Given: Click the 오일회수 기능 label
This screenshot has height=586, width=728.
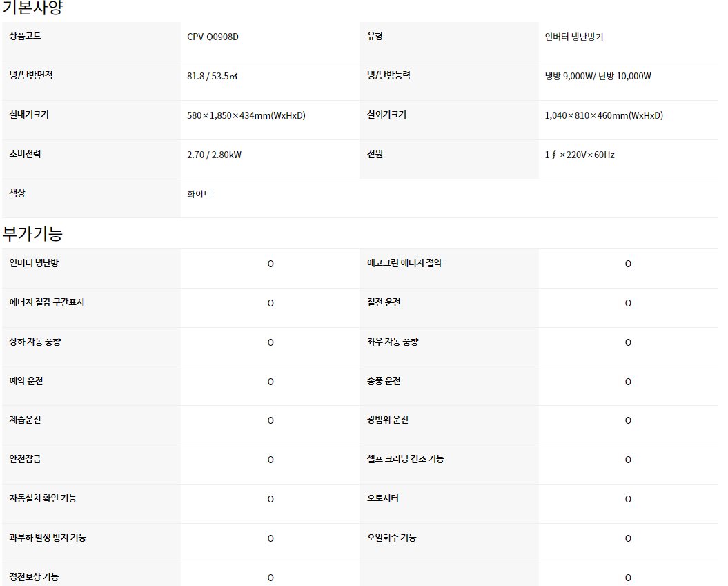Looking at the screenshot, I should coord(391,537).
